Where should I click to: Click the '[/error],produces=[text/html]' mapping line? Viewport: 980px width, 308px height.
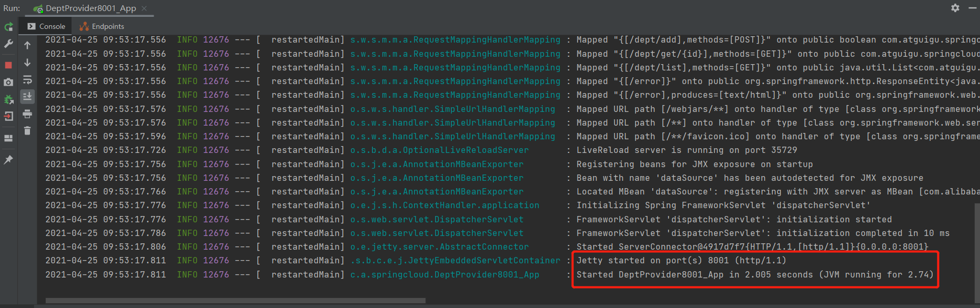(778, 95)
